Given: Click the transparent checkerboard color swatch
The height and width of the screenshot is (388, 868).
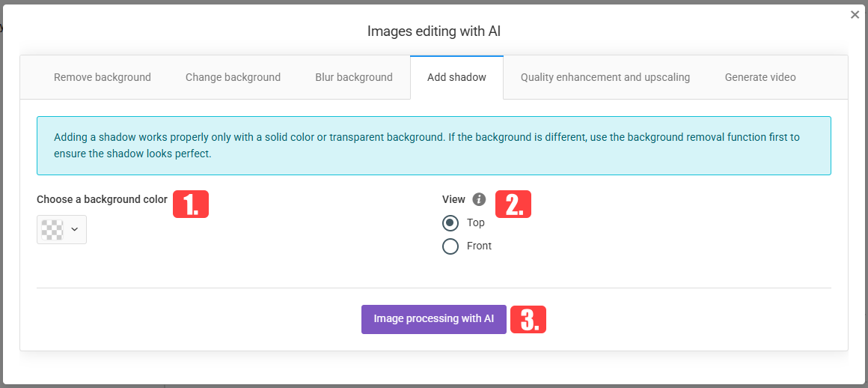Looking at the screenshot, I should click(x=52, y=229).
